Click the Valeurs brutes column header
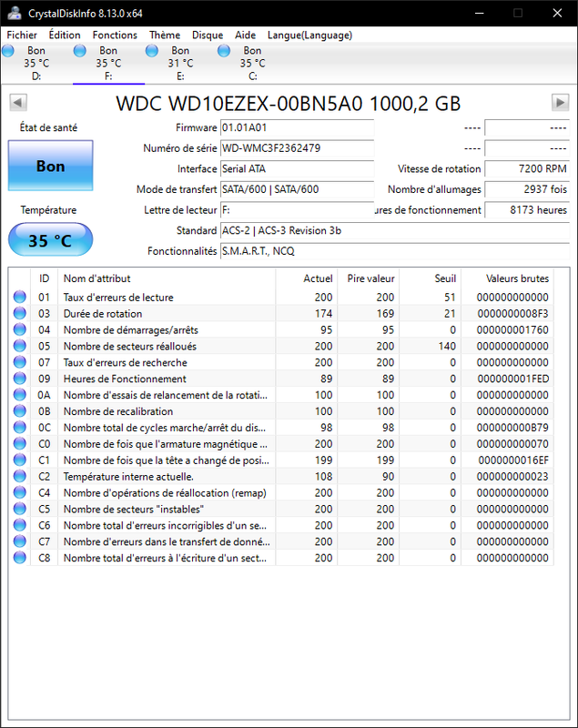This screenshot has height=728, width=578. (507, 278)
